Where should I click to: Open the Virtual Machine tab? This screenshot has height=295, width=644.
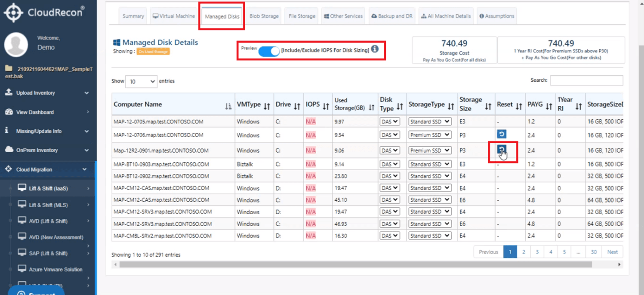coord(174,16)
